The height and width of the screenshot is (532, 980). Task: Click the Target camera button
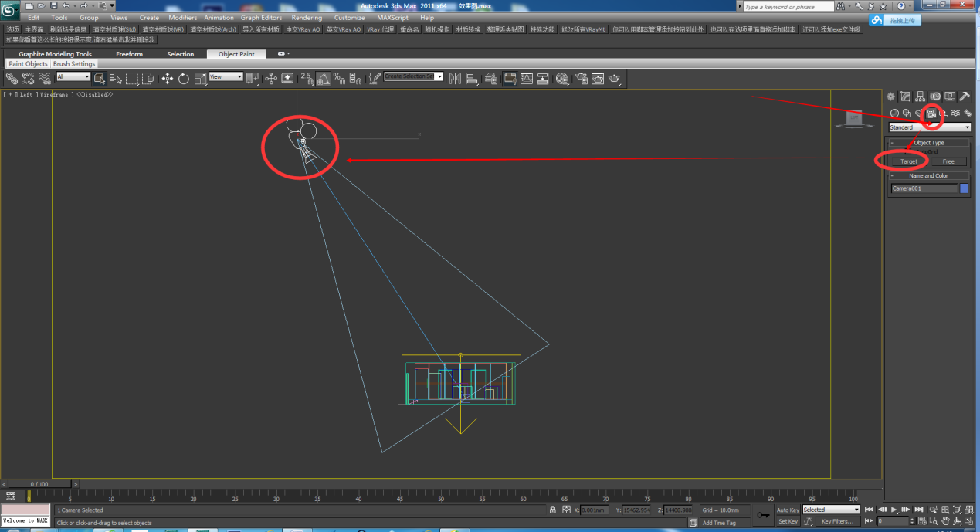909,161
